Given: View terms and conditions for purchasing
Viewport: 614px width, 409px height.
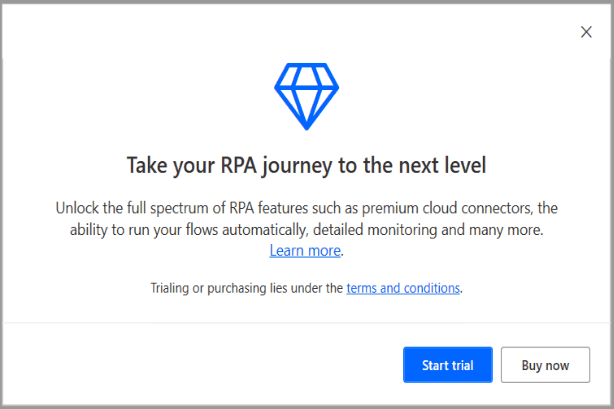Looking at the screenshot, I should pyautogui.click(x=403, y=288).
